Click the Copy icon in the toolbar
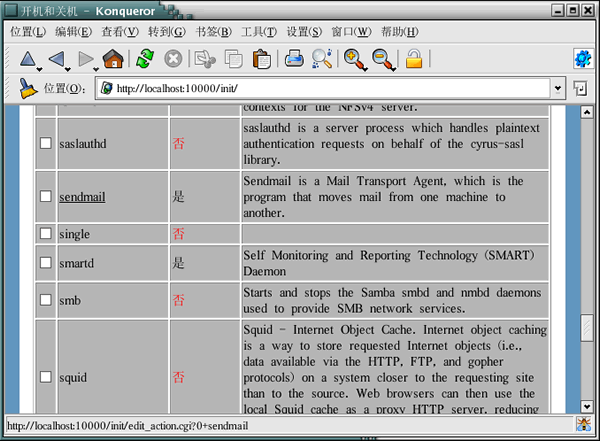600x441 pixels. click(234, 59)
